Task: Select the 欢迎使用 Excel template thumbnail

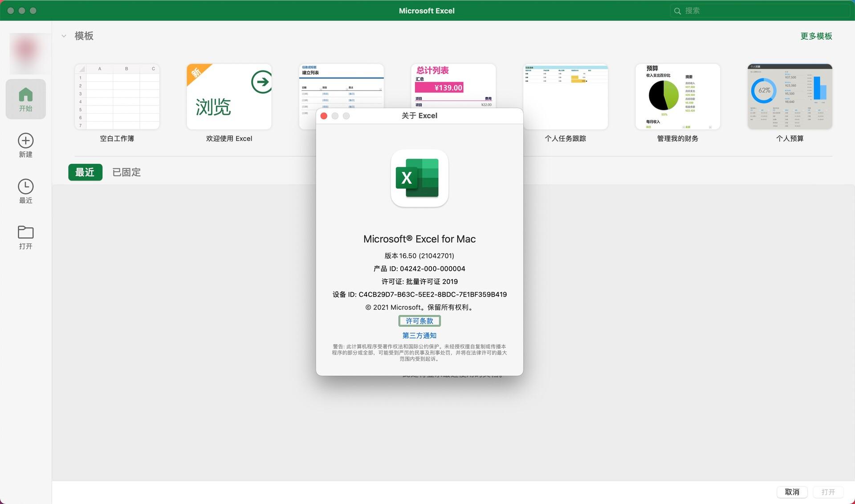Action: pos(229,97)
